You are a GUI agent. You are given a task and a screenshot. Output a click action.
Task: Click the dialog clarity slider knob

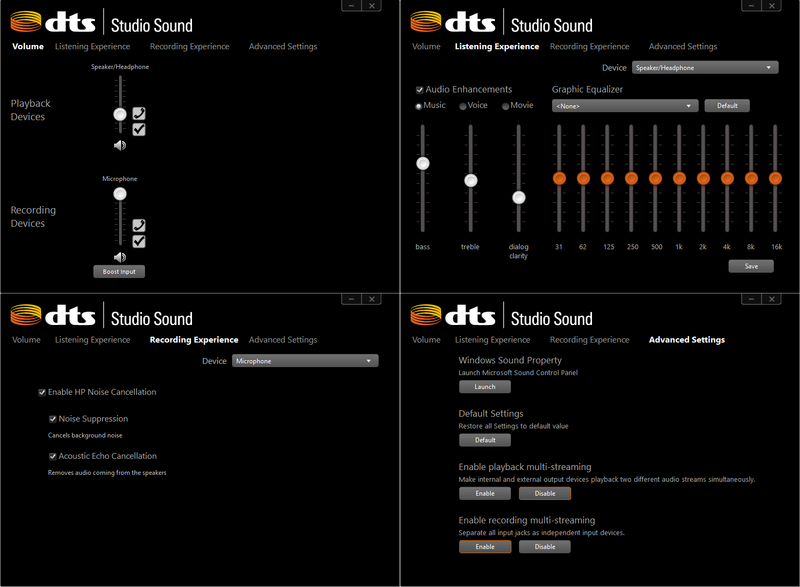tap(518, 197)
